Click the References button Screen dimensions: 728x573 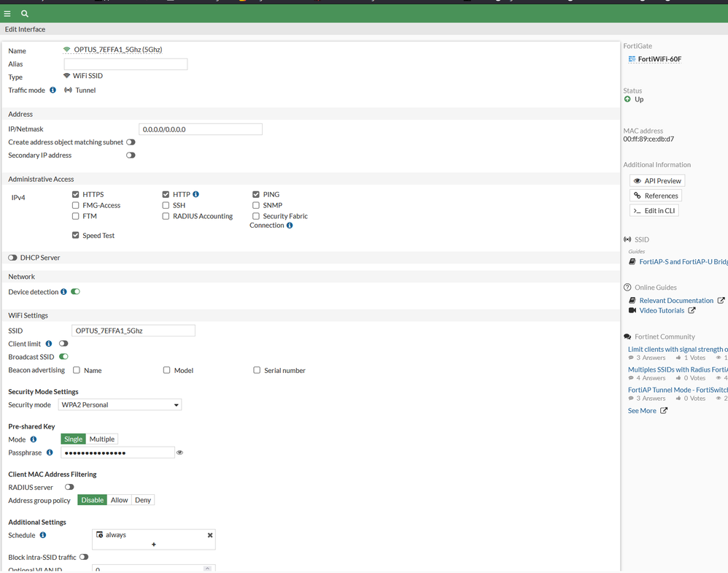click(x=656, y=196)
